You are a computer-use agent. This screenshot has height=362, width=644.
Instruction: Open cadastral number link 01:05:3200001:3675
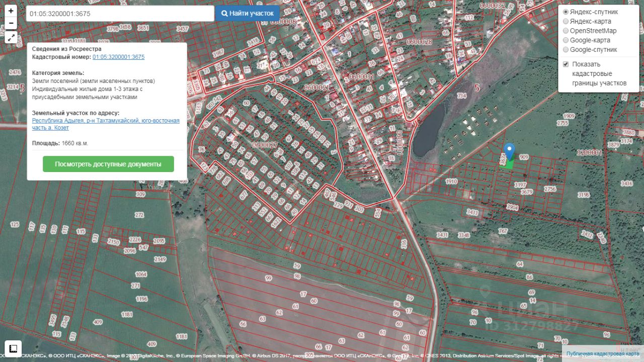point(118,57)
